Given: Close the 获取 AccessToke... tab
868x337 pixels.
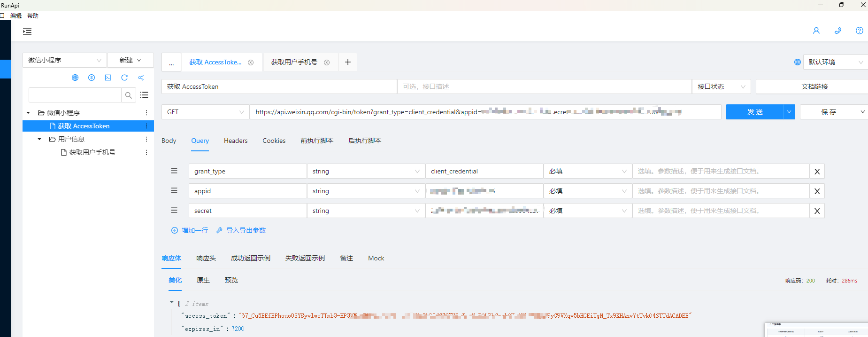Looking at the screenshot, I should pyautogui.click(x=251, y=63).
